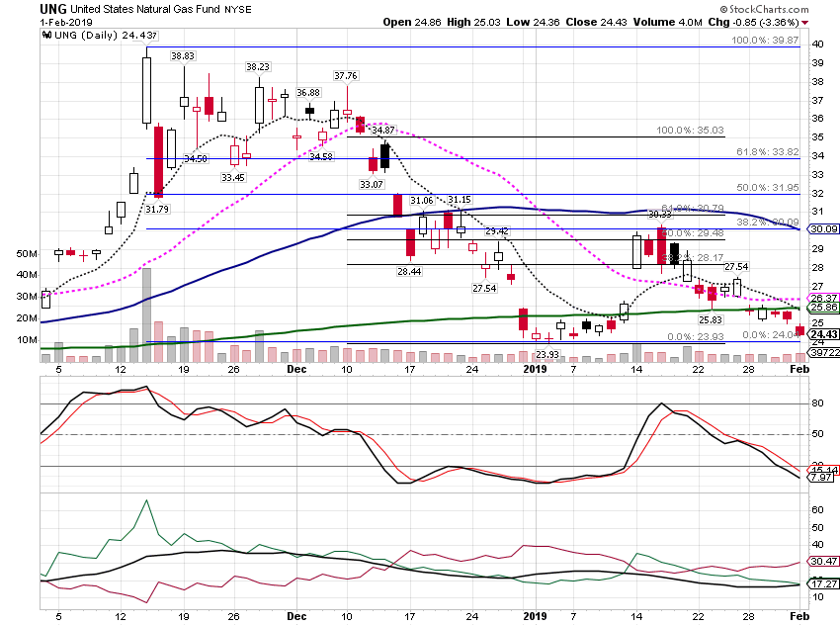This screenshot has width=840, height=626.
Task: Click the 23.93 low price annotation
Action: tap(547, 354)
